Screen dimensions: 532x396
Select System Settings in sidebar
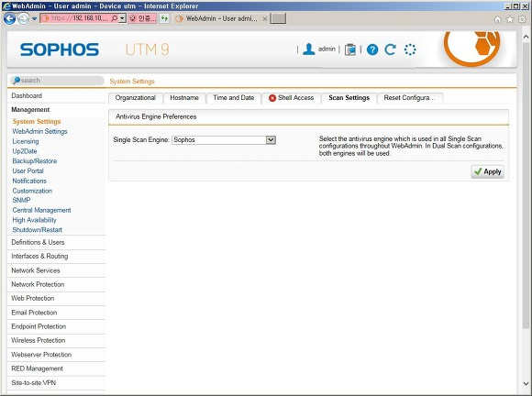pyautogui.click(x=37, y=121)
